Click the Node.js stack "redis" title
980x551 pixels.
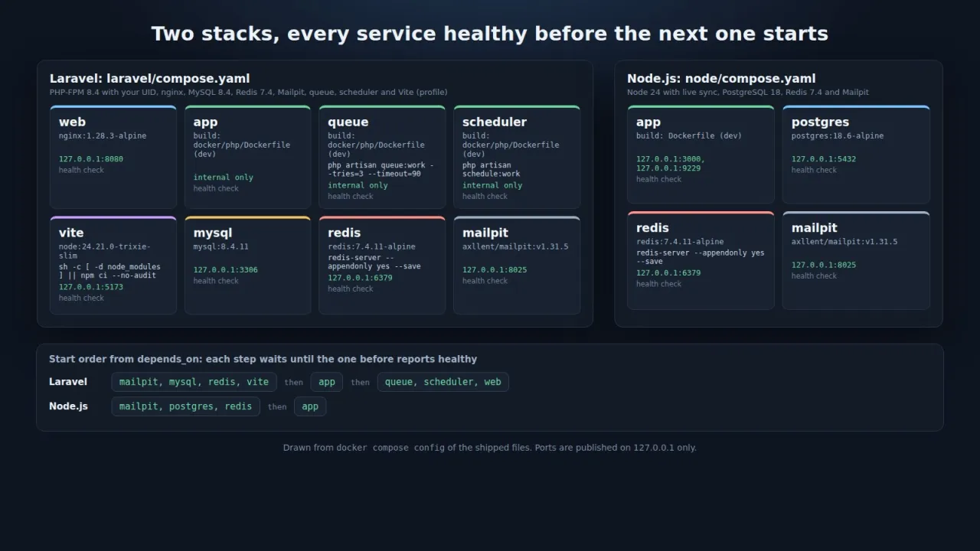point(652,228)
